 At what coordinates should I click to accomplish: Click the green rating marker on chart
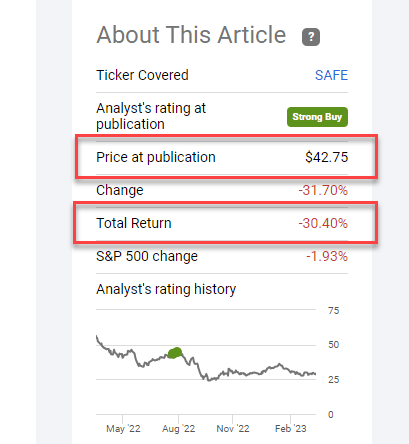tap(175, 353)
